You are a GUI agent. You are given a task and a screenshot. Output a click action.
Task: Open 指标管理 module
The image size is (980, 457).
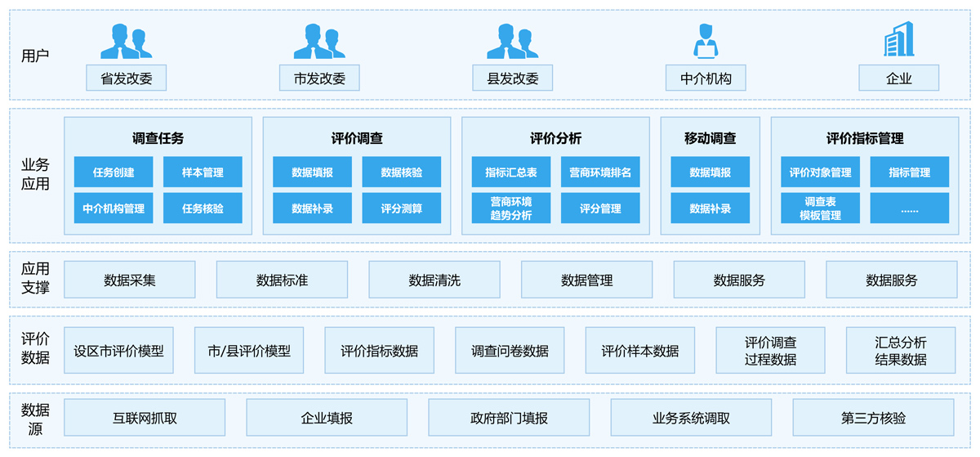coord(910,172)
